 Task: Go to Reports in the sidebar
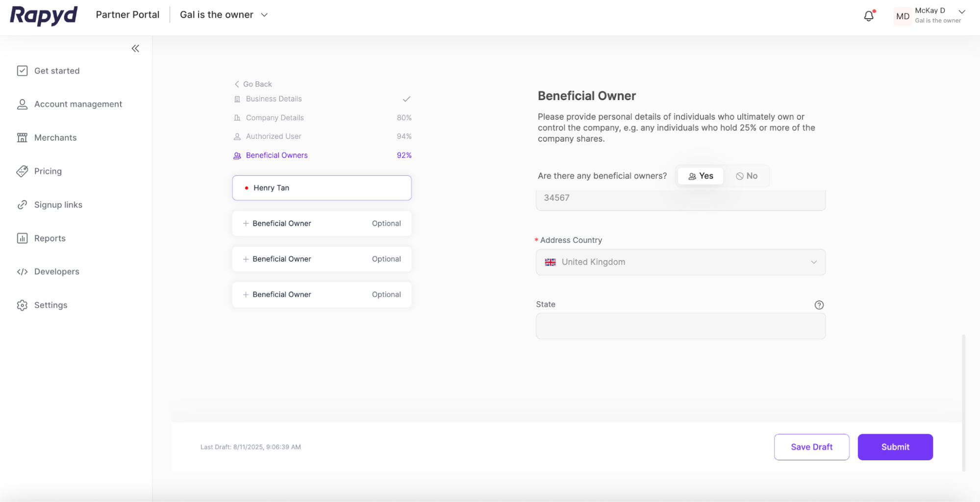click(50, 238)
